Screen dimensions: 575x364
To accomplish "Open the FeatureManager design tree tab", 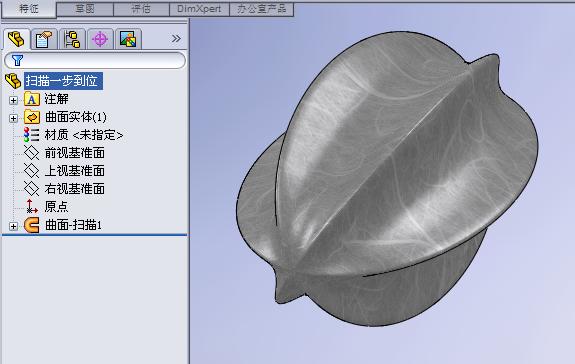I will [16, 39].
